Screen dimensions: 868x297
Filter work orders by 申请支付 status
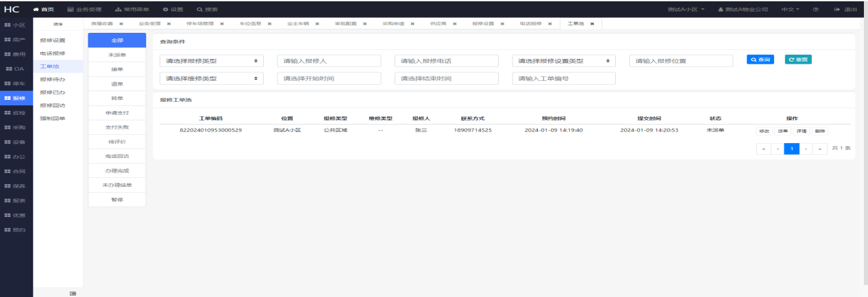pyautogui.click(x=118, y=113)
